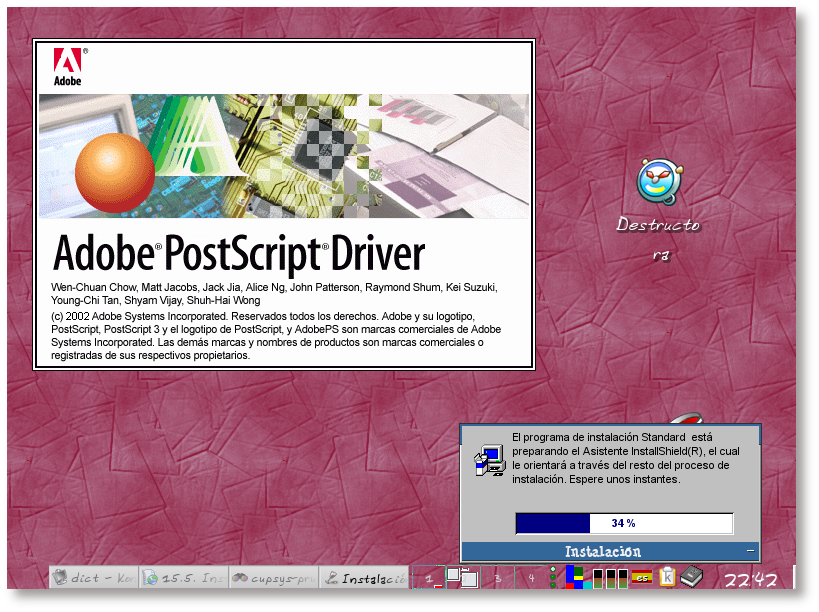The height and width of the screenshot is (612, 819).
Task: Click the printer tray icon beside clock
Action: pyautogui.click(x=692, y=577)
